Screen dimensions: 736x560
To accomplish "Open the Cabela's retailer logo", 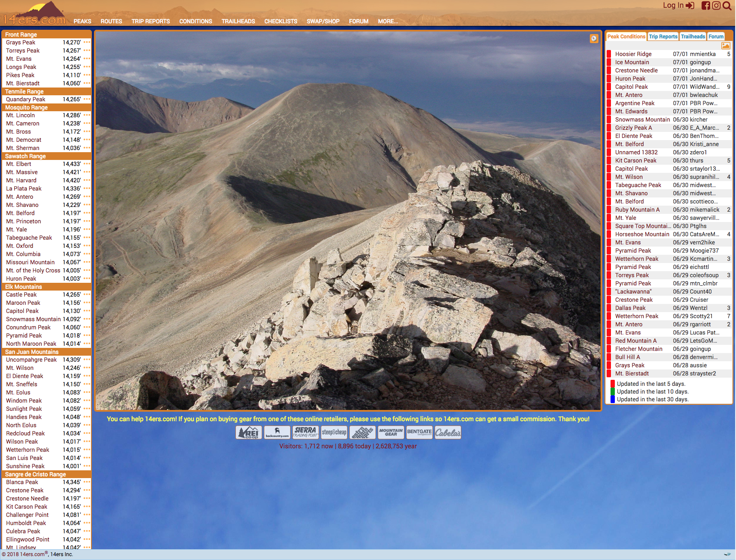I will point(448,432).
